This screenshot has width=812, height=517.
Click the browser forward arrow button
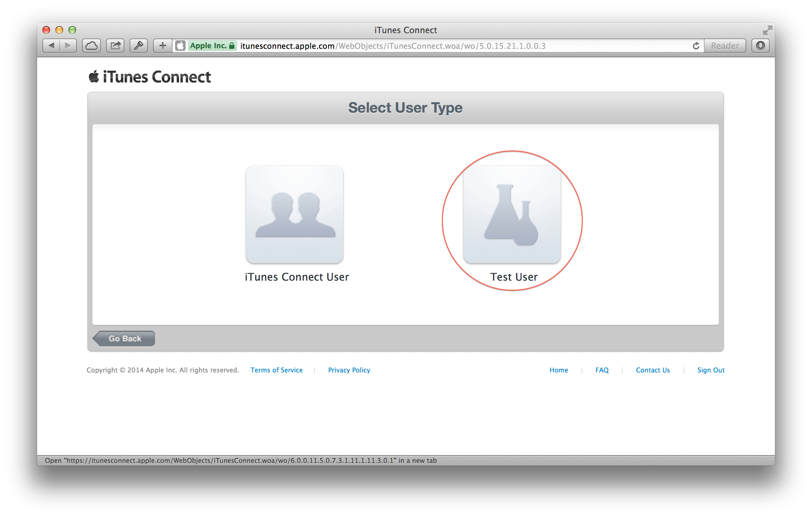click(68, 46)
